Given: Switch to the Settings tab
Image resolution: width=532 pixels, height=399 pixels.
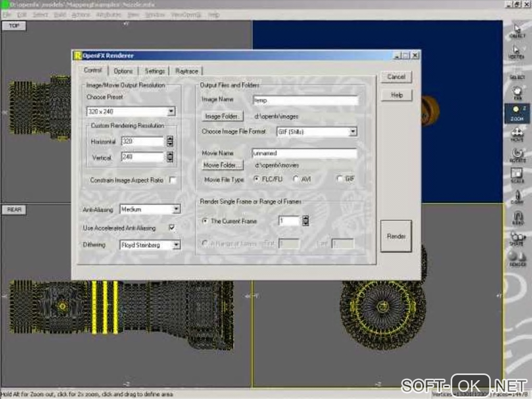Looking at the screenshot, I should point(155,71).
